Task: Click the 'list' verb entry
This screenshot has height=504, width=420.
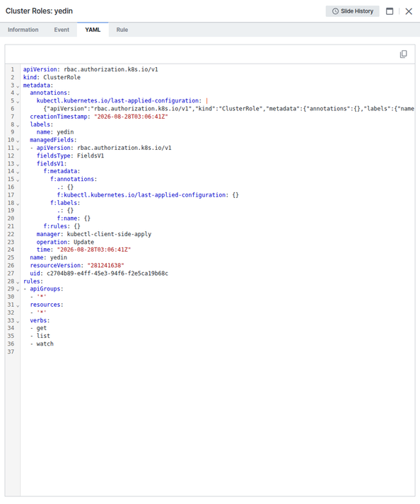Action: tap(43, 336)
